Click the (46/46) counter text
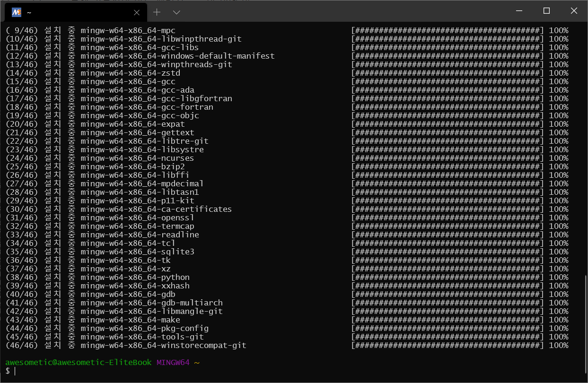Viewport: 588px width, 383px height. 22,345
